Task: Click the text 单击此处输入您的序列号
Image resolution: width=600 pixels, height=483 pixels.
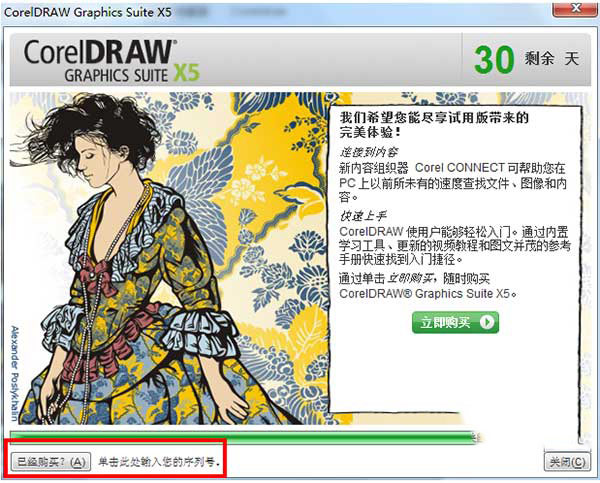Action: pos(159,462)
